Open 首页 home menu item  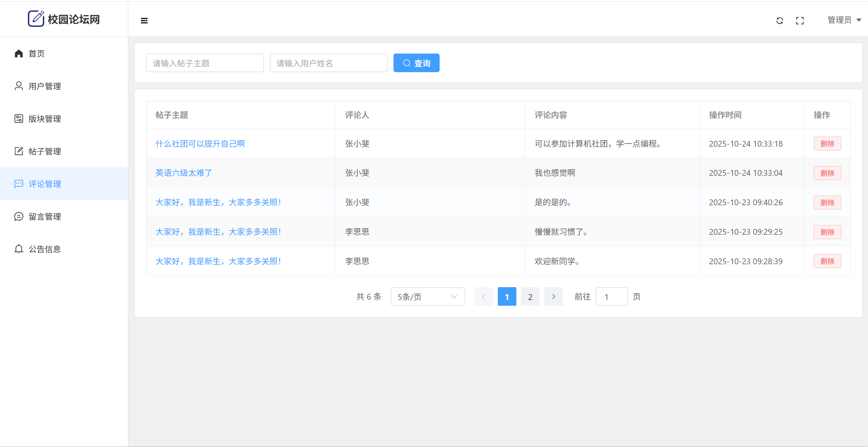[x=37, y=54]
